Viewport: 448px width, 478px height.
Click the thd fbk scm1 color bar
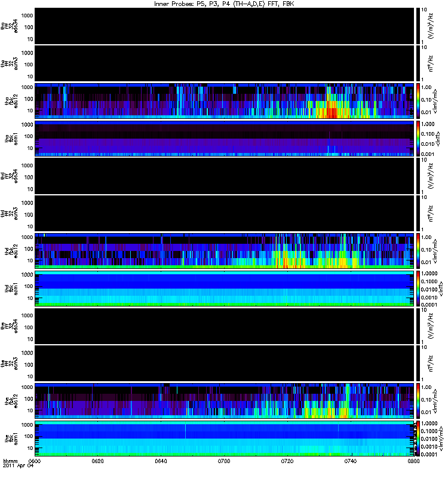click(418, 289)
